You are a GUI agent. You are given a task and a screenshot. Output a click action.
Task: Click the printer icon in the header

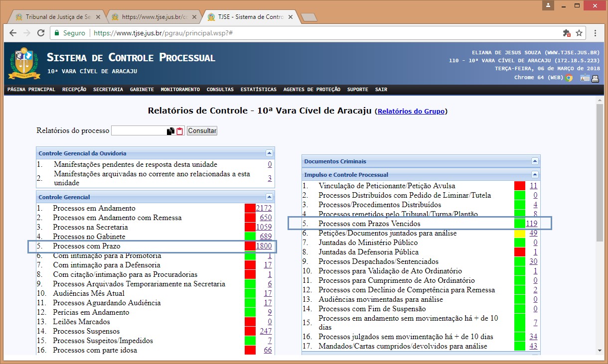click(595, 78)
